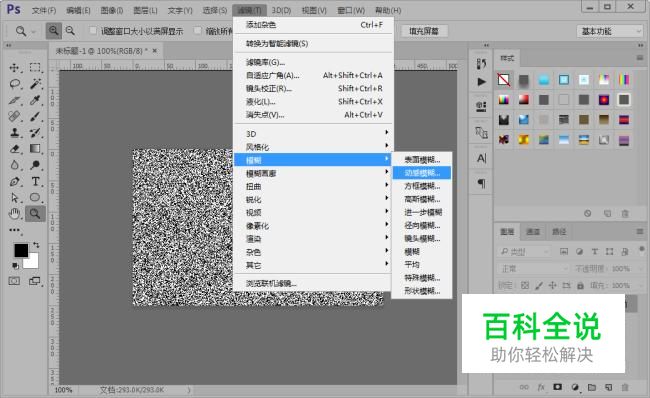650x398 pixels.
Task: Open the layer filter 类型 dropdown
Action: tap(524, 251)
